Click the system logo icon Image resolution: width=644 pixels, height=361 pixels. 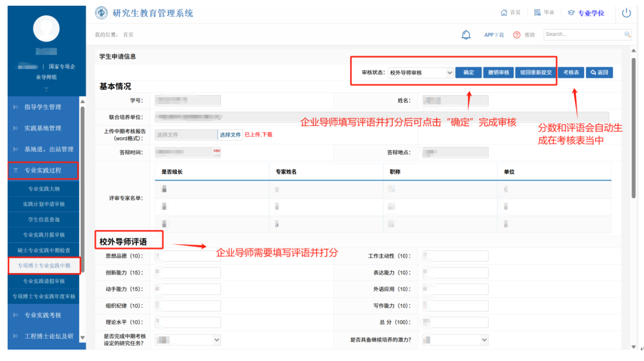point(101,13)
